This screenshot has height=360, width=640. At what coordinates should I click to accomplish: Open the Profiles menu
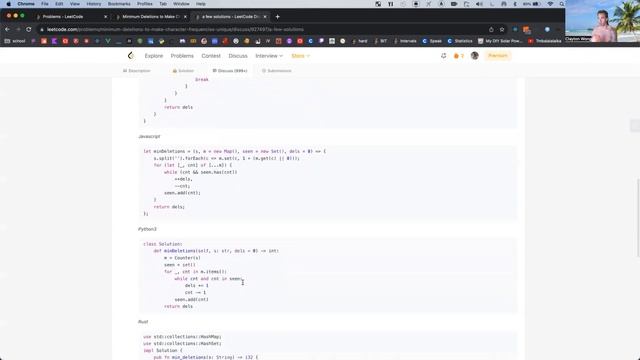(144, 4)
